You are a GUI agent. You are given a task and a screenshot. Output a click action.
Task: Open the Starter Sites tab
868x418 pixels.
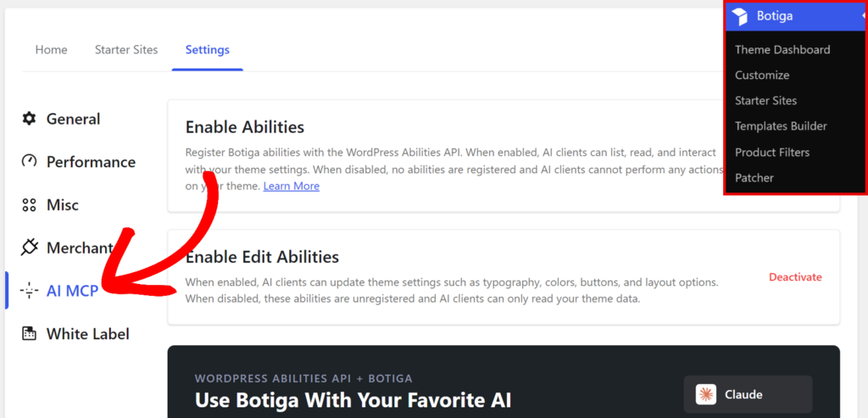point(126,50)
